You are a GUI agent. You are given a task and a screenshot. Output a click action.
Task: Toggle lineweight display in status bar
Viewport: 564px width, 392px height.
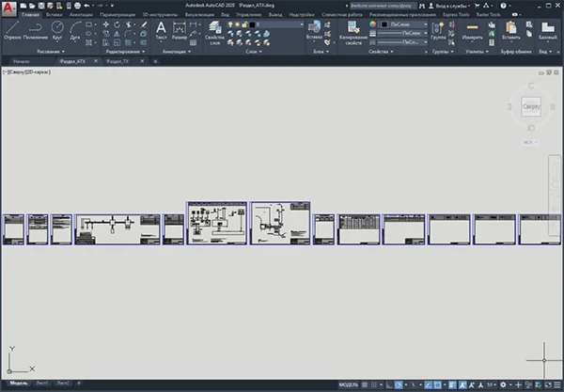click(452, 384)
